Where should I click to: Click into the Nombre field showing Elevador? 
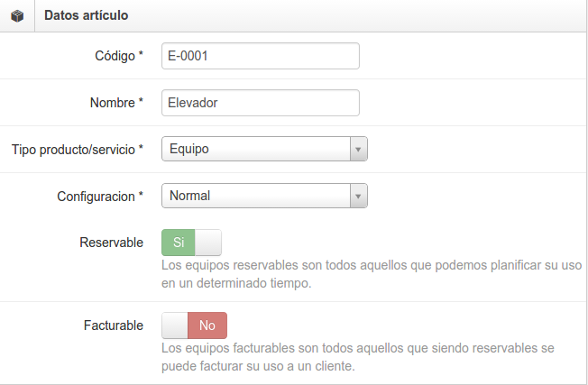(261, 103)
